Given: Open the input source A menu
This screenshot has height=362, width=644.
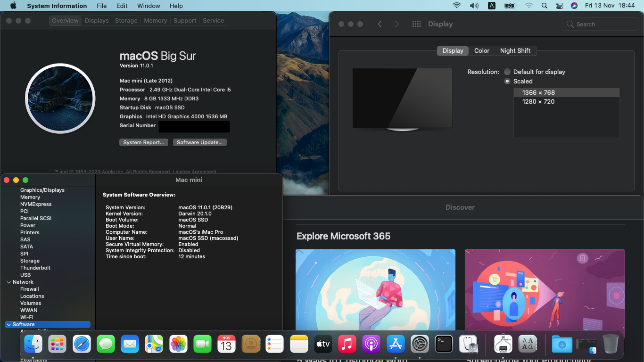Looking at the screenshot, I should (492, 6).
